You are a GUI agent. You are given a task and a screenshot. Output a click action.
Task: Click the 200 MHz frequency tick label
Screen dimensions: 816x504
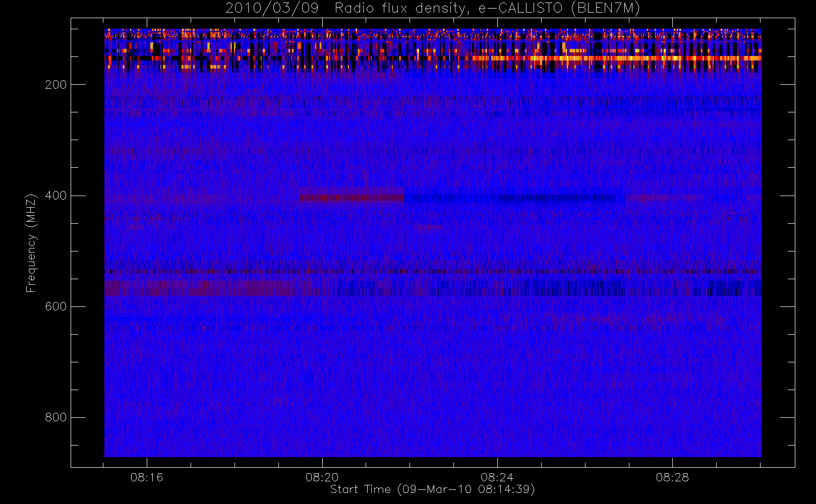pos(56,85)
